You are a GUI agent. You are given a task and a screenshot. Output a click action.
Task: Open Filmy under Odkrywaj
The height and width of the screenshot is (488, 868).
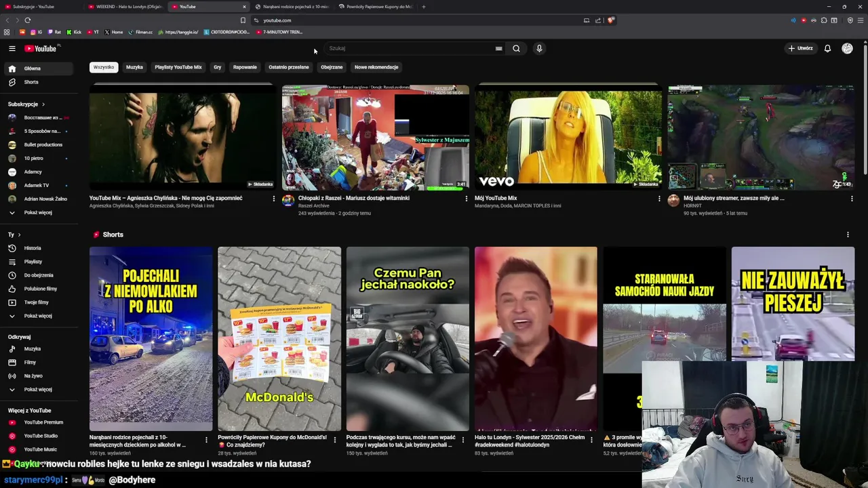coord(40,362)
